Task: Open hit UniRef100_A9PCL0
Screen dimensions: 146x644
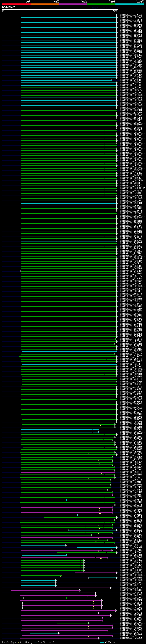Action: click(131, 22)
